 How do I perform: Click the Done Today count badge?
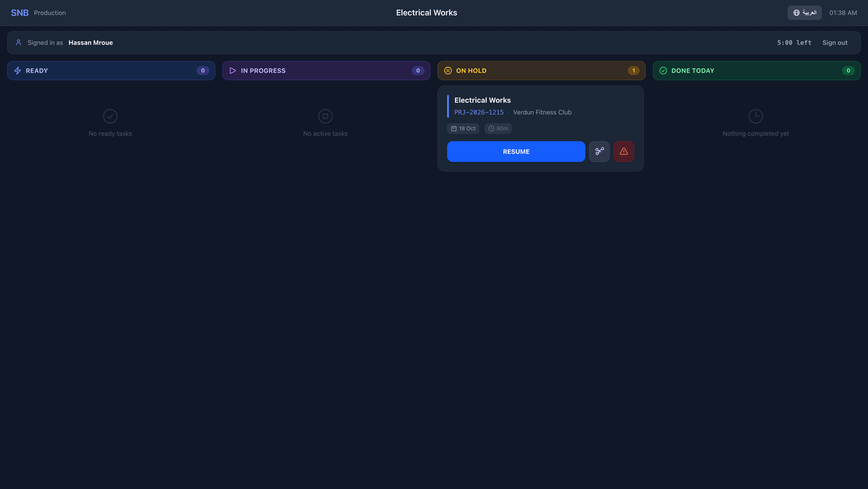click(x=848, y=71)
